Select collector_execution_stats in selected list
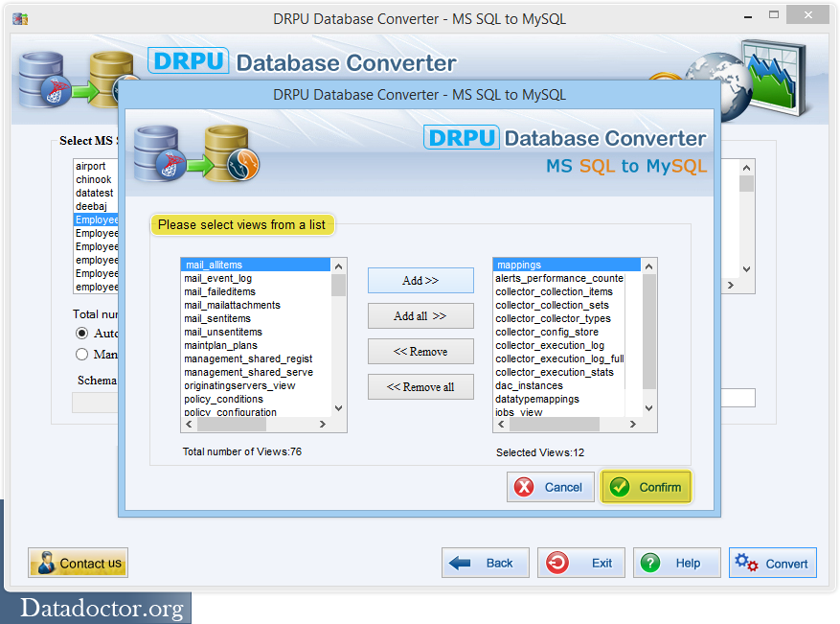Viewport: 840px width, 624px height. pos(559,372)
